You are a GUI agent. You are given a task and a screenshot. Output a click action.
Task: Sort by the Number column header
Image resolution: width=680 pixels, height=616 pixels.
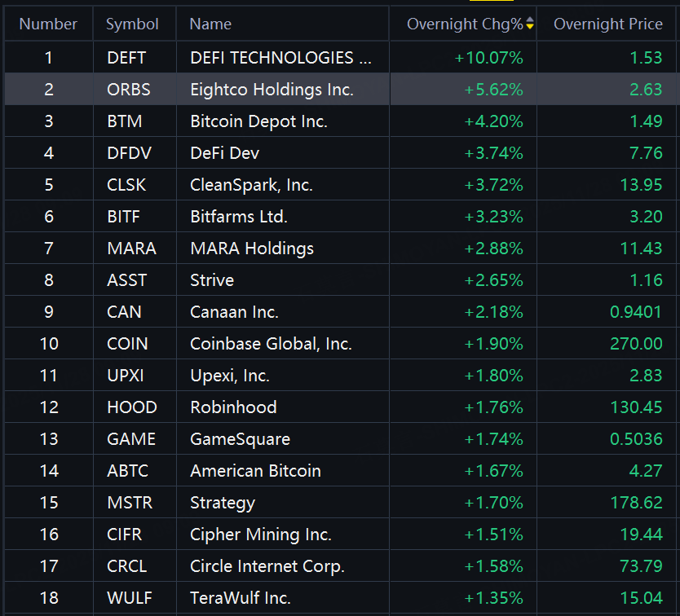coord(48,24)
